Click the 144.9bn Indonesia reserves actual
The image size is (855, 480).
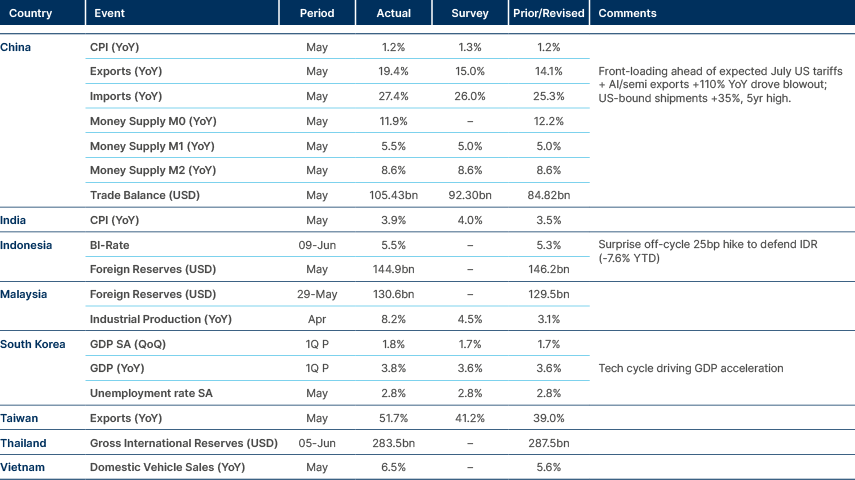coord(393,269)
